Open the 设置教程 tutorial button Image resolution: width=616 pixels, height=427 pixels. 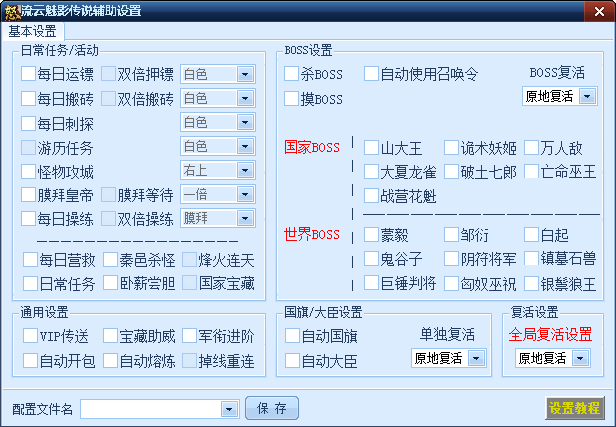pyautogui.click(x=575, y=408)
